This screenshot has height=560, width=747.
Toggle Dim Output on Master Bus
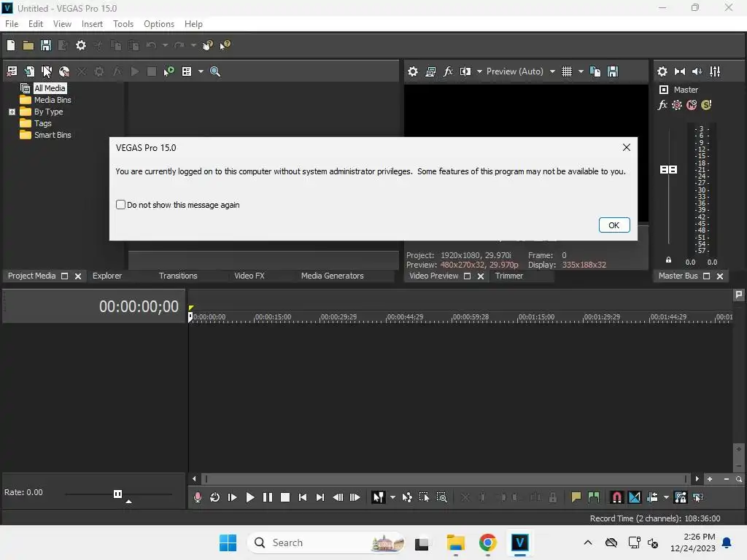(697, 71)
